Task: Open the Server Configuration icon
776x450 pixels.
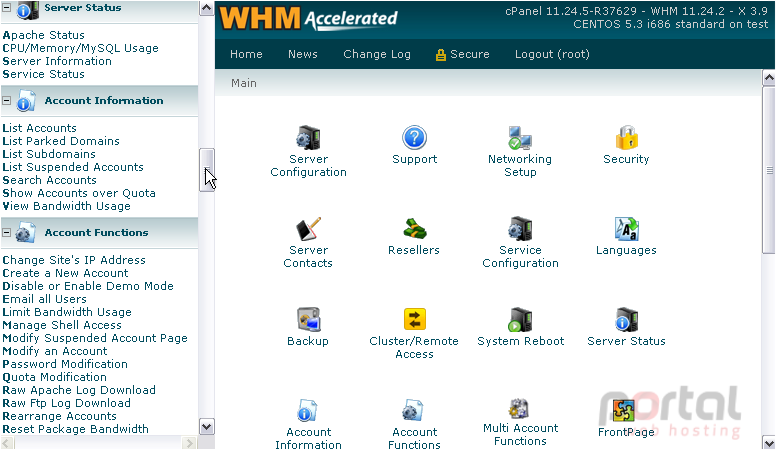Action: coord(308,138)
